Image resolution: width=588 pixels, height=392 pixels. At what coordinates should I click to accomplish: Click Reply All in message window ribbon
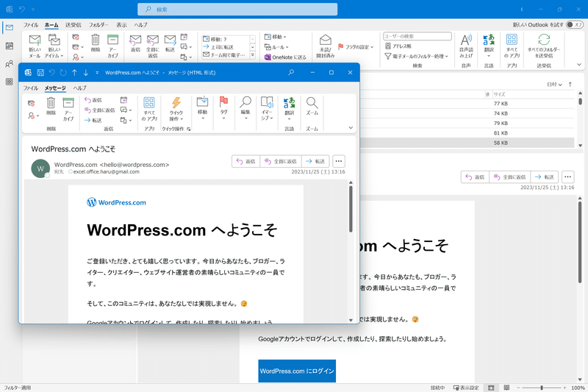click(x=99, y=110)
